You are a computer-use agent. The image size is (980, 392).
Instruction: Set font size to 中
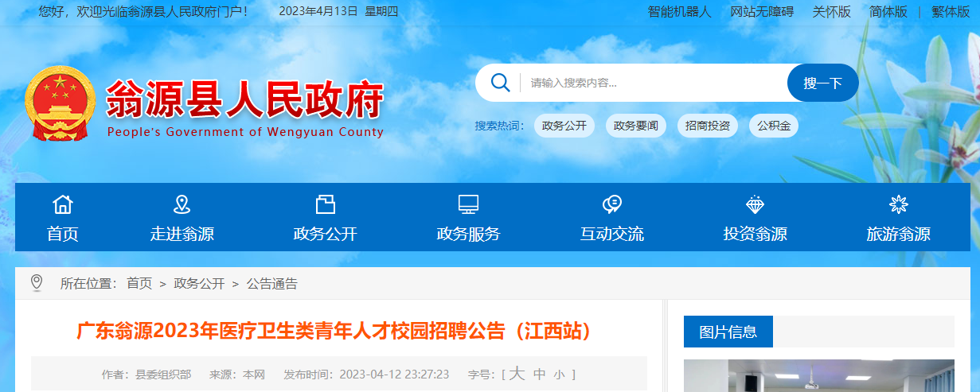point(540,374)
